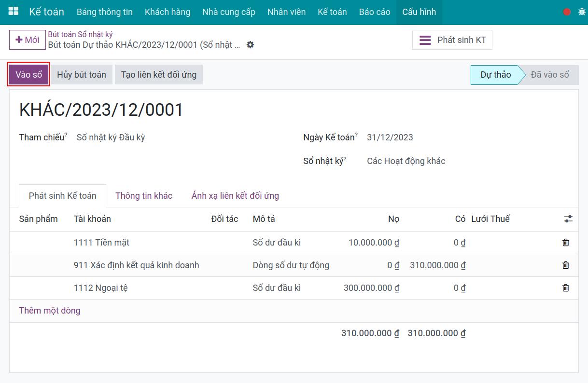Sort by the Tài khoản column header
588x383 pixels.
point(92,219)
